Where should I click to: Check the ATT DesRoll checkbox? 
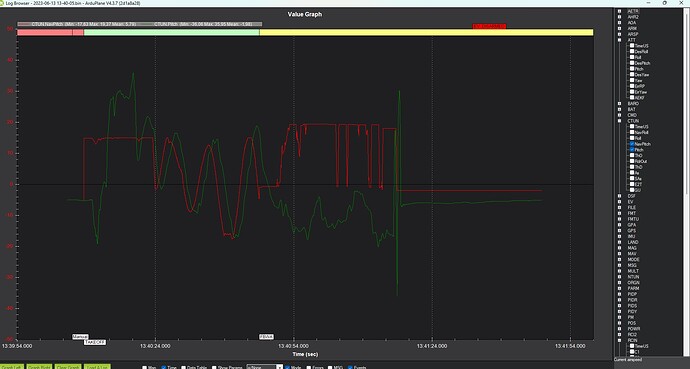coord(632,51)
